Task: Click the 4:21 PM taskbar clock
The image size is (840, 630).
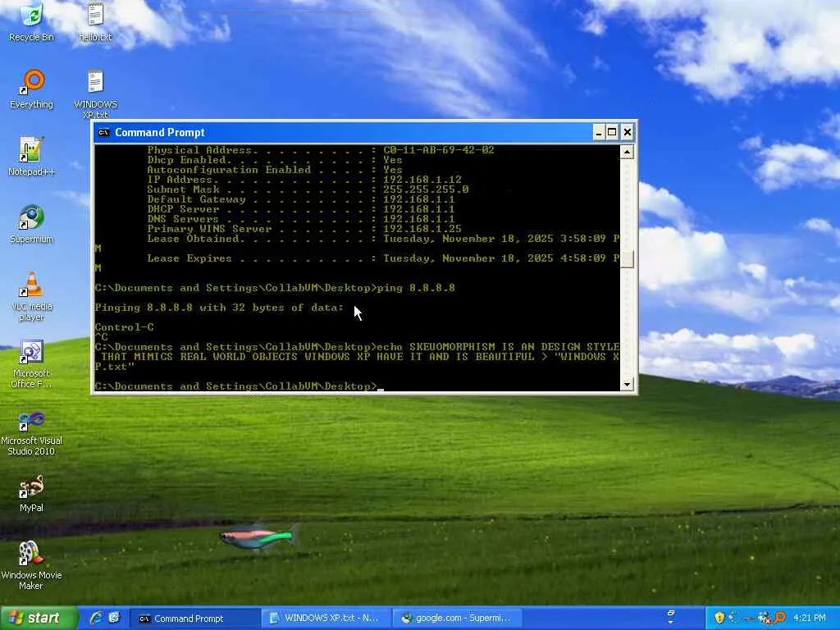Action: 809,618
